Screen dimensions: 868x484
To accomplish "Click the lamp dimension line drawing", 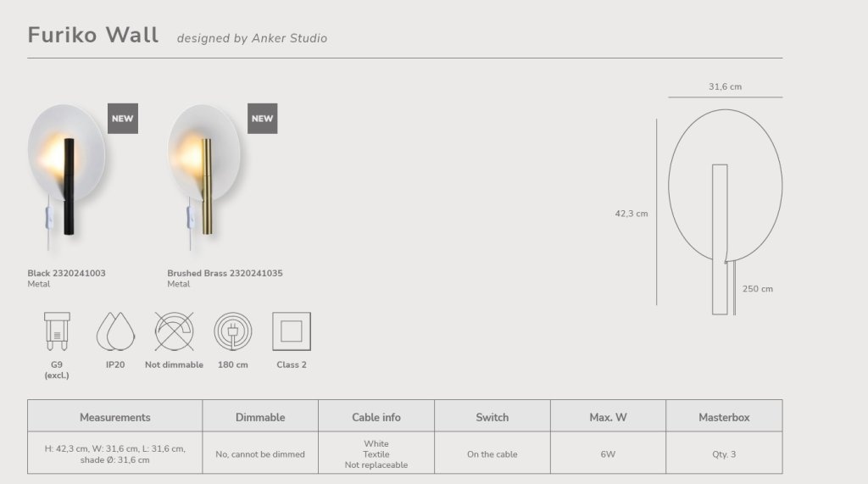I will [x=726, y=212].
